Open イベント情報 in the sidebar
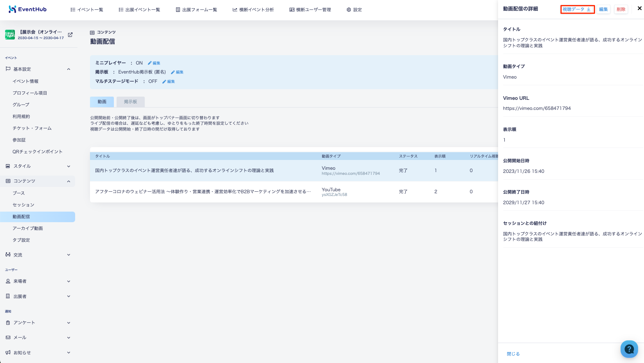The image size is (644, 363). pyautogui.click(x=25, y=81)
